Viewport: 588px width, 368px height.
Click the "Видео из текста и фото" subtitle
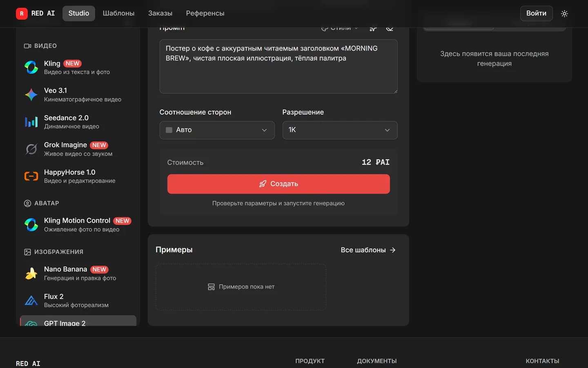77,72
